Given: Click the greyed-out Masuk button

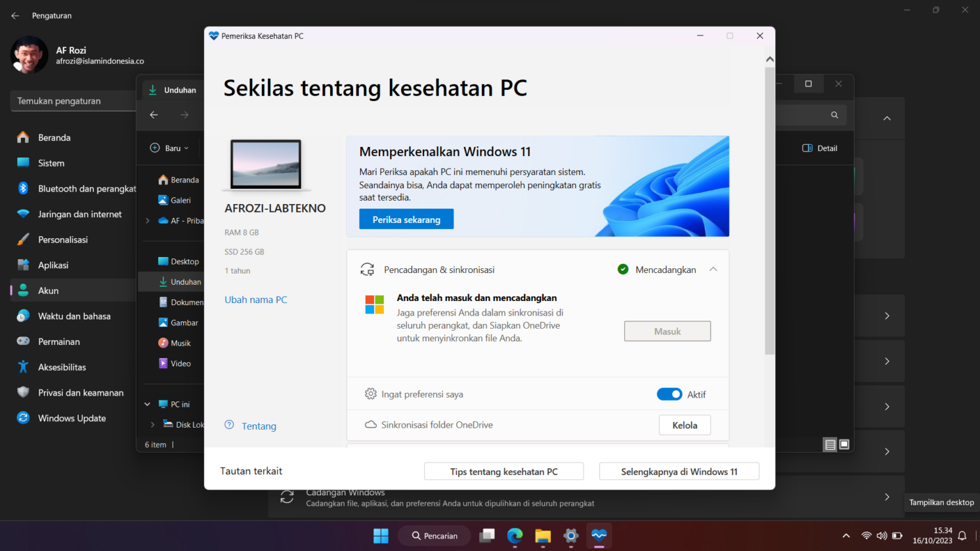Looking at the screenshot, I should [x=668, y=331].
